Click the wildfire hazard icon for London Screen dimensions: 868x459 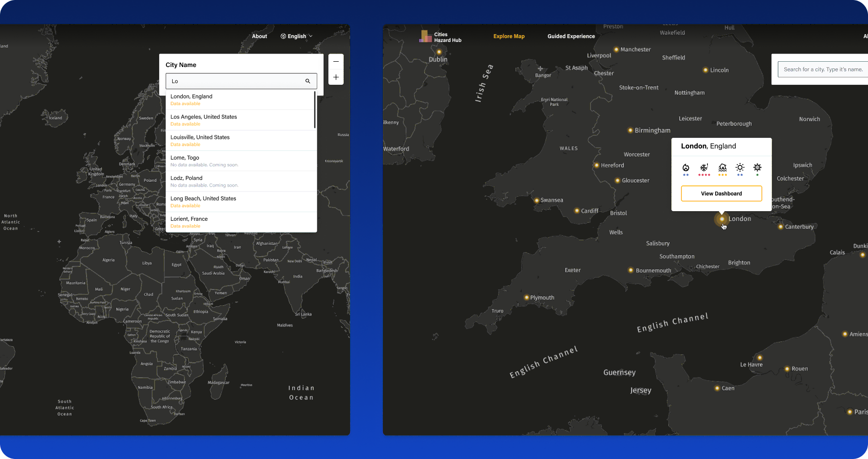tap(686, 168)
